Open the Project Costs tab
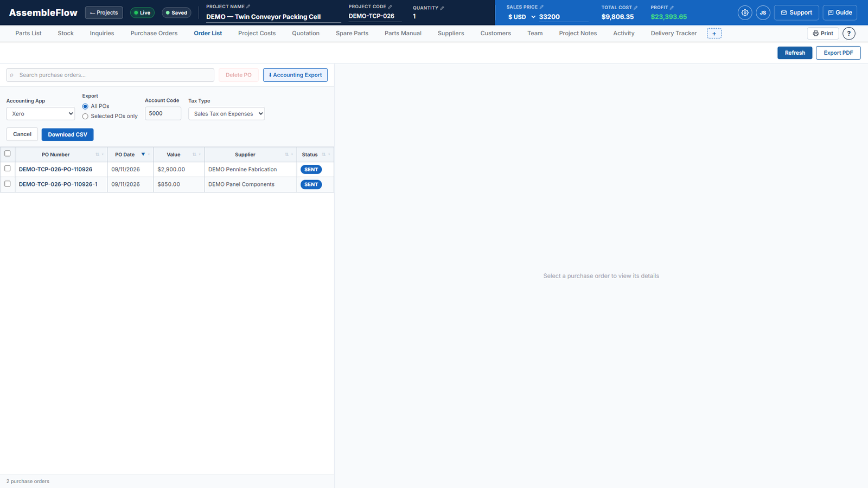The height and width of the screenshot is (488, 868). tap(257, 34)
